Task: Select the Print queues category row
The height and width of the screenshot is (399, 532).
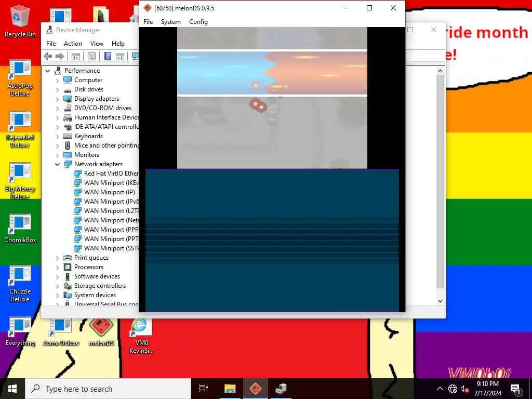Action: pyautogui.click(x=86, y=258)
